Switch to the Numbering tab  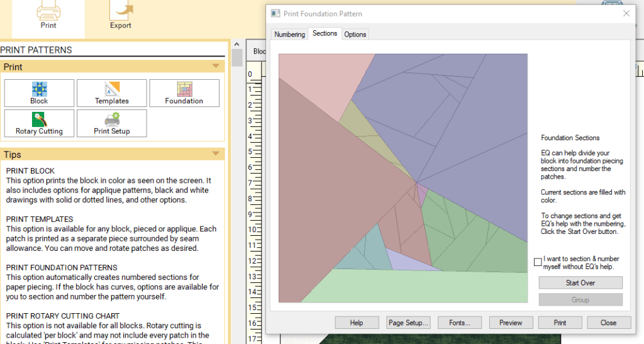point(289,35)
